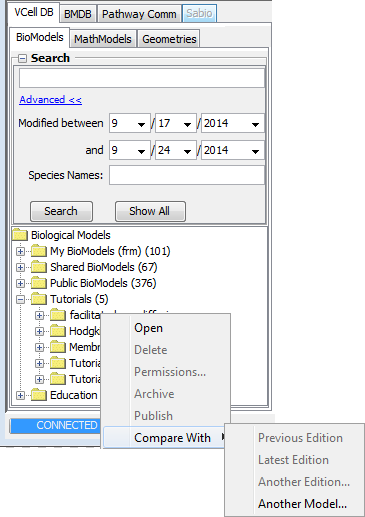365x517 pixels.
Task: Choose Previous Edition in submenu
Action: pyautogui.click(x=295, y=438)
